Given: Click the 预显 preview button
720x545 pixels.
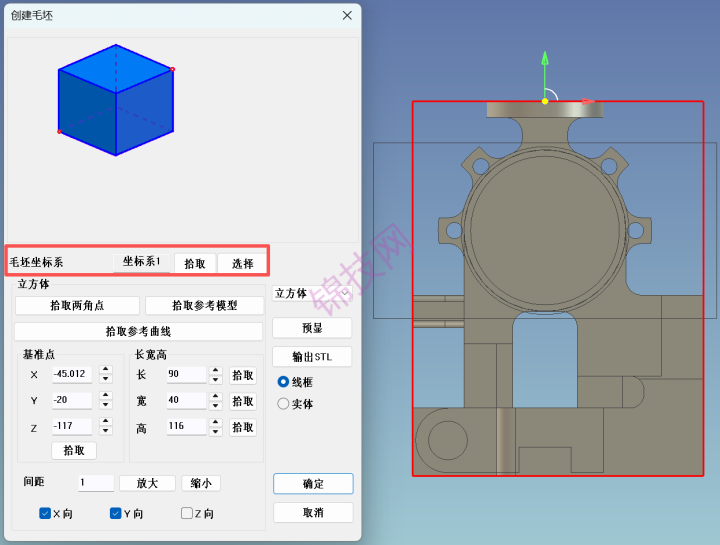Looking at the screenshot, I should pos(312,328).
